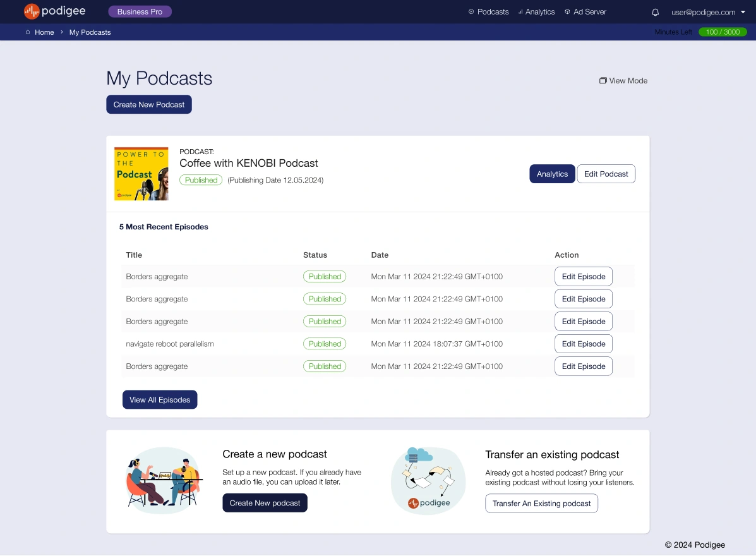The height and width of the screenshot is (556, 756).
Task: Click the date Mon Mar 11 2024 18:07:37
Action: click(x=437, y=344)
